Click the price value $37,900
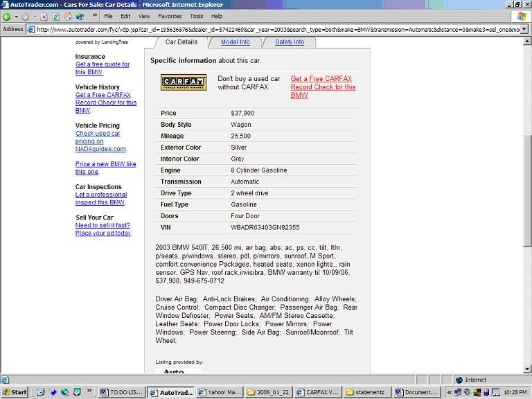Image resolution: width=532 pixels, height=399 pixels. pyautogui.click(x=242, y=114)
